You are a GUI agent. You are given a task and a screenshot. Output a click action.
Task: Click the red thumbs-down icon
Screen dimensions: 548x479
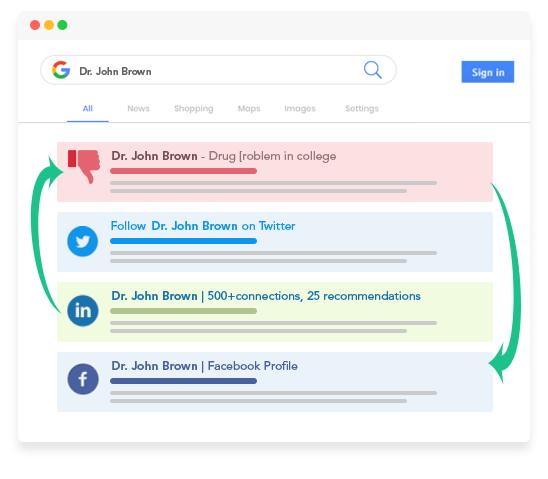(84, 166)
